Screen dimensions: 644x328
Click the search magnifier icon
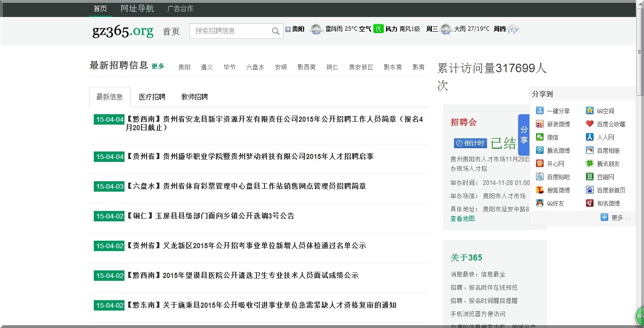(x=276, y=31)
